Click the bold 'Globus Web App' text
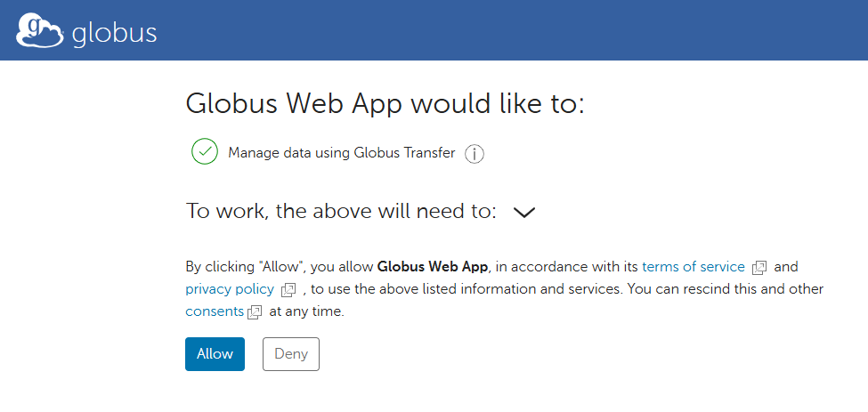This screenshot has height=412, width=868. 434,266
